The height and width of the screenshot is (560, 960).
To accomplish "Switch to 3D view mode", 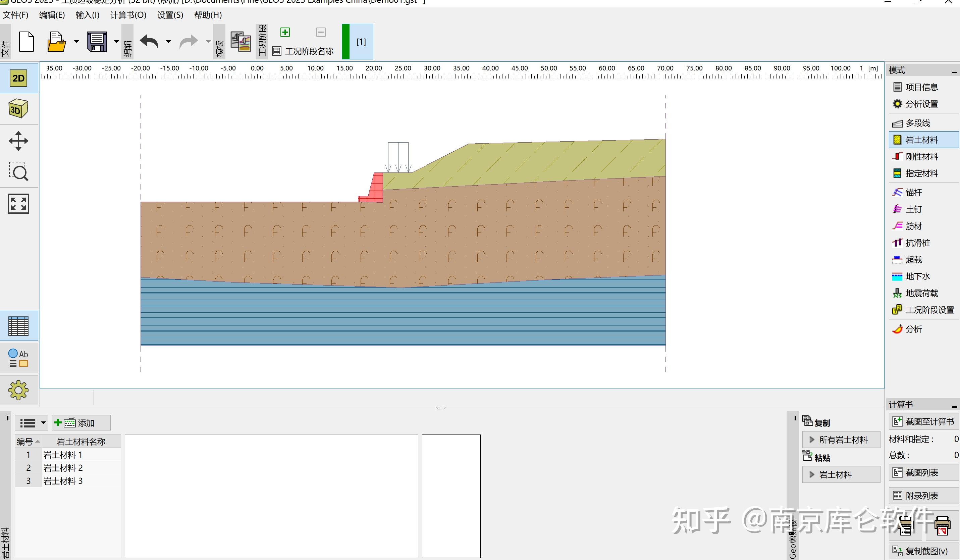I will point(18,109).
